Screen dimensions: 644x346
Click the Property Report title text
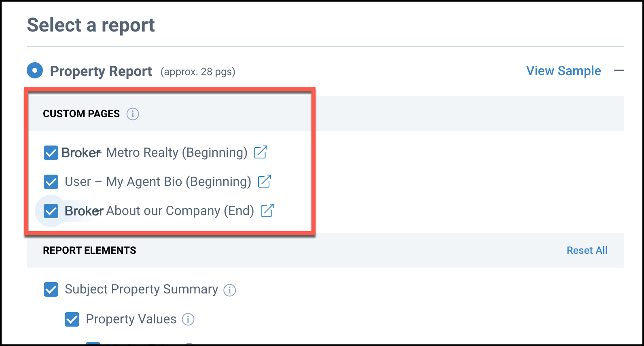pyautogui.click(x=101, y=71)
